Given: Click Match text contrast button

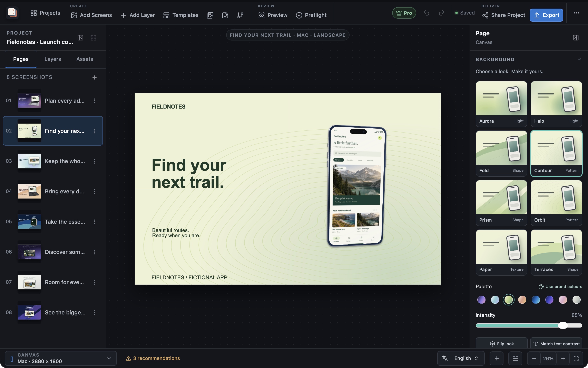Looking at the screenshot, I should click(556, 344).
